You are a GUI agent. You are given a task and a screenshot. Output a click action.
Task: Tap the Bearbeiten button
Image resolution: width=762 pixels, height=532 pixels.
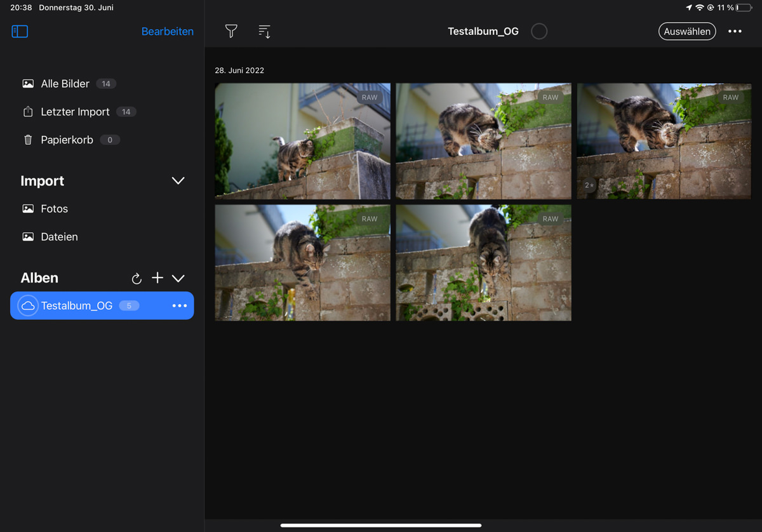click(x=167, y=31)
